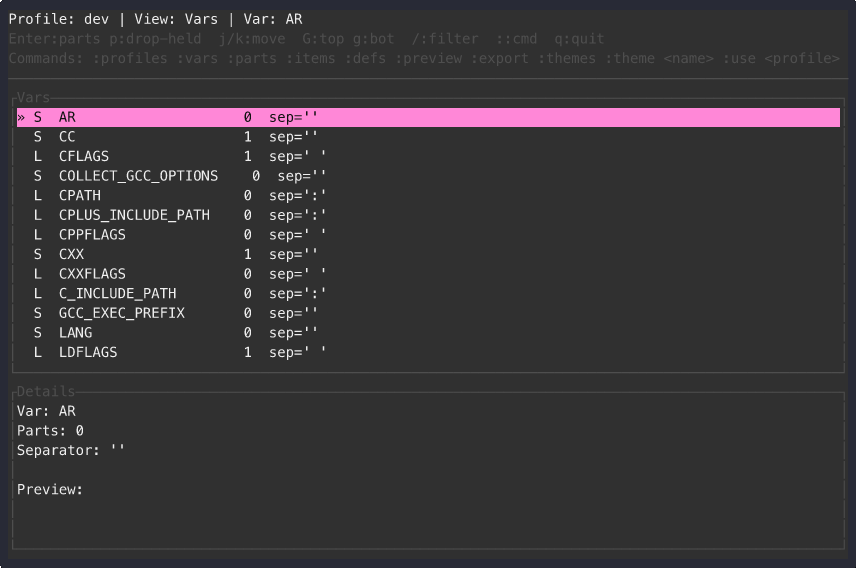Viewport: 856px width, 568px height.
Task: Click the ":defs" command hint
Action: click(365, 58)
